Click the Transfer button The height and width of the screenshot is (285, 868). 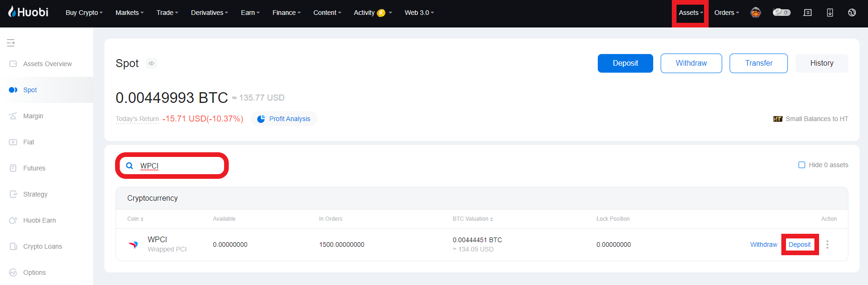pyautogui.click(x=759, y=63)
